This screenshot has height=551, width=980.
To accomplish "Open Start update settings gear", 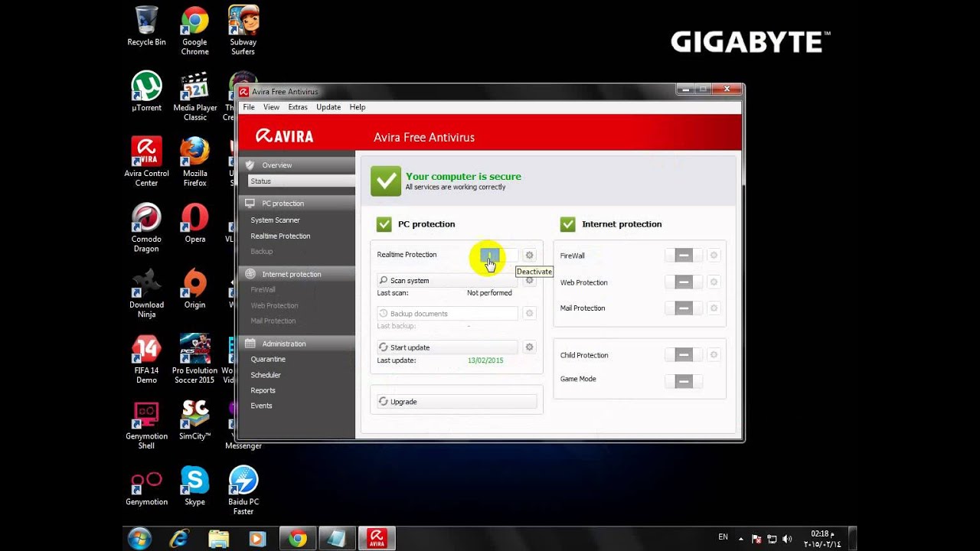I will [x=529, y=347].
